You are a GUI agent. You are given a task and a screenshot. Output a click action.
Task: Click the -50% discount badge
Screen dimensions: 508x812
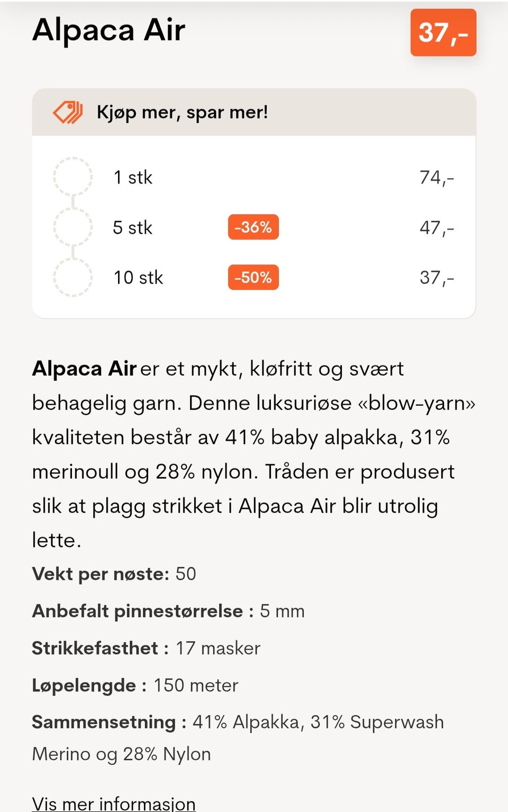(x=253, y=277)
